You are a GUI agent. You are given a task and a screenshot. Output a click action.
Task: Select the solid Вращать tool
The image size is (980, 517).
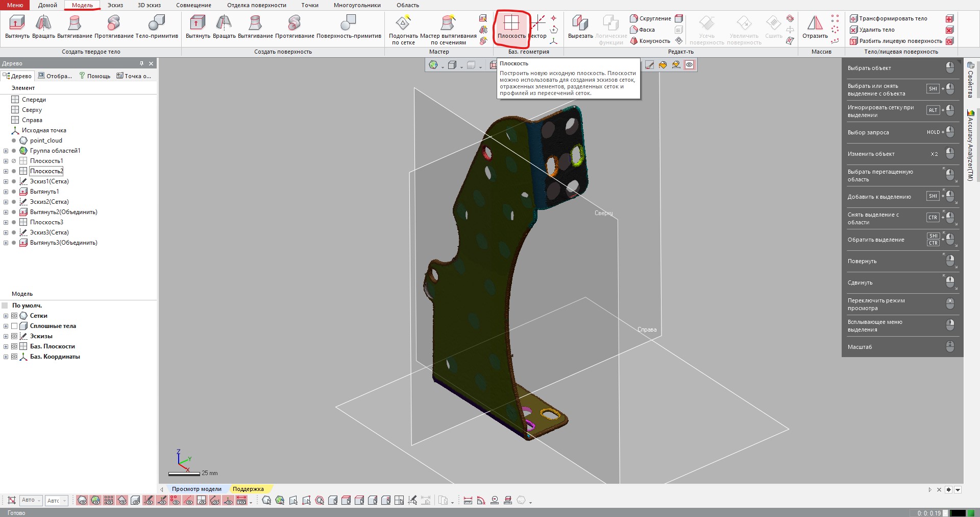tap(43, 27)
